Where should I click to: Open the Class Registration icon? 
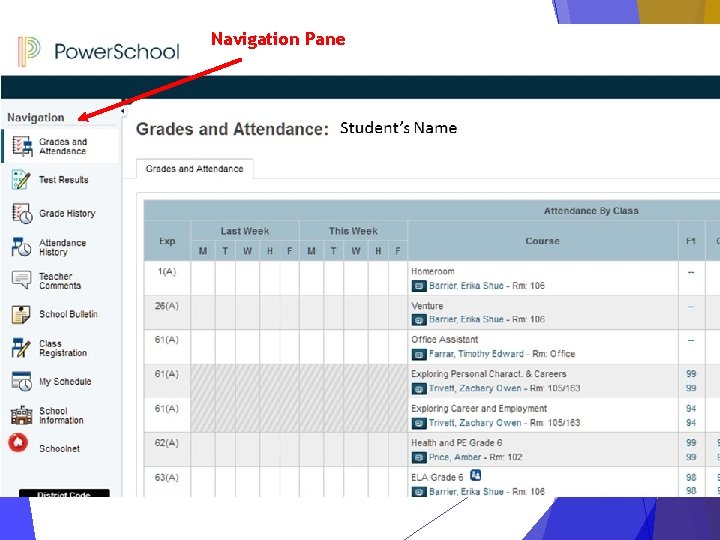21,348
